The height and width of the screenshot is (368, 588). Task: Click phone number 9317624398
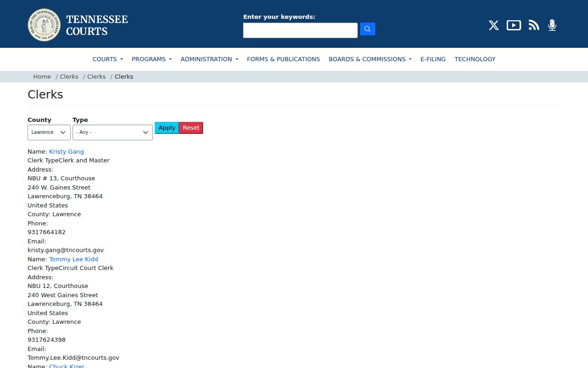pyautogui.click(x=46, y=340)
